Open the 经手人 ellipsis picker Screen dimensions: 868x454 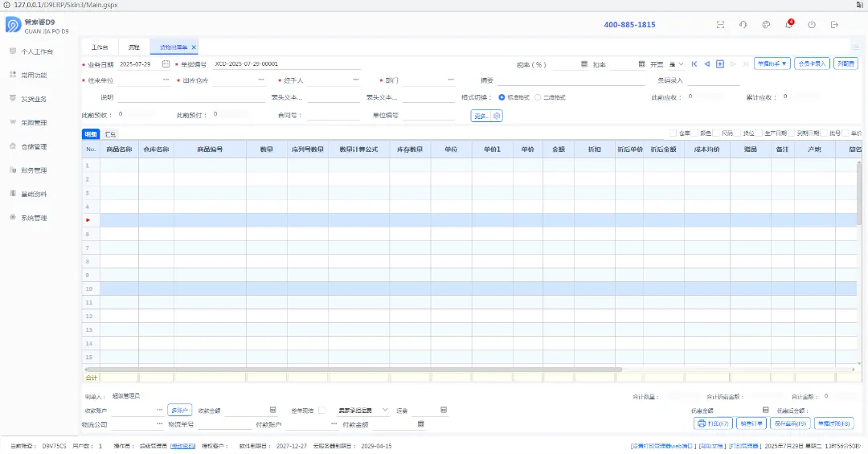coord(356,80)
